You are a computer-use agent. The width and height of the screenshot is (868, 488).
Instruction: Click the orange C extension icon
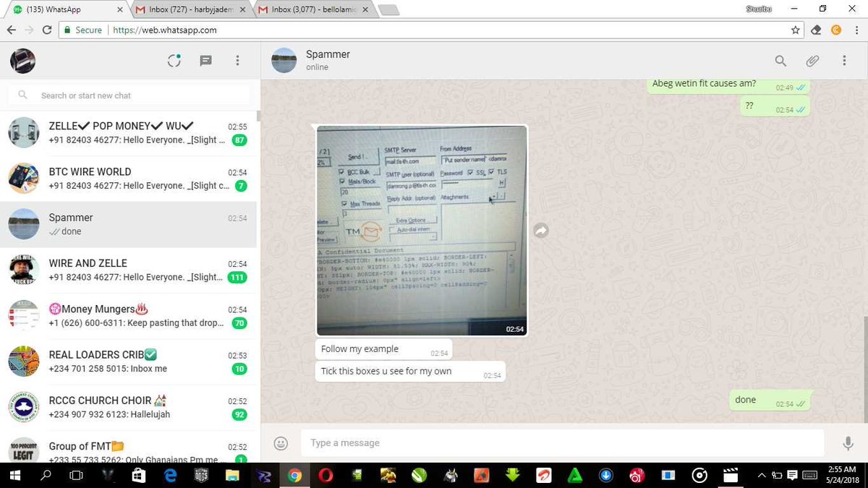tap(836, 30)
